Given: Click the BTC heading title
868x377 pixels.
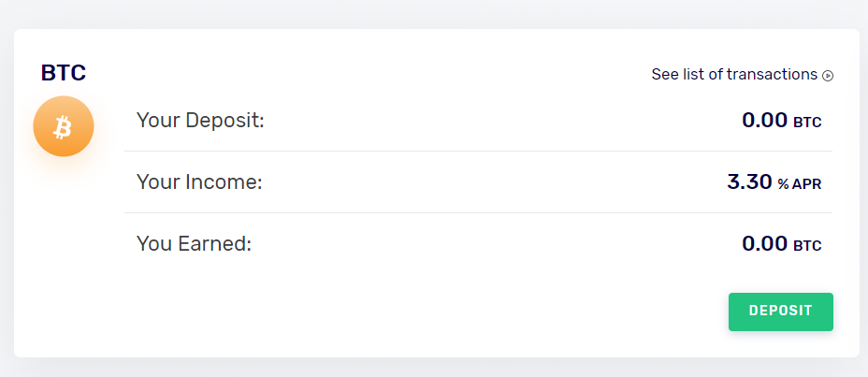Looking at the screenshot, I should click(64, 72).
